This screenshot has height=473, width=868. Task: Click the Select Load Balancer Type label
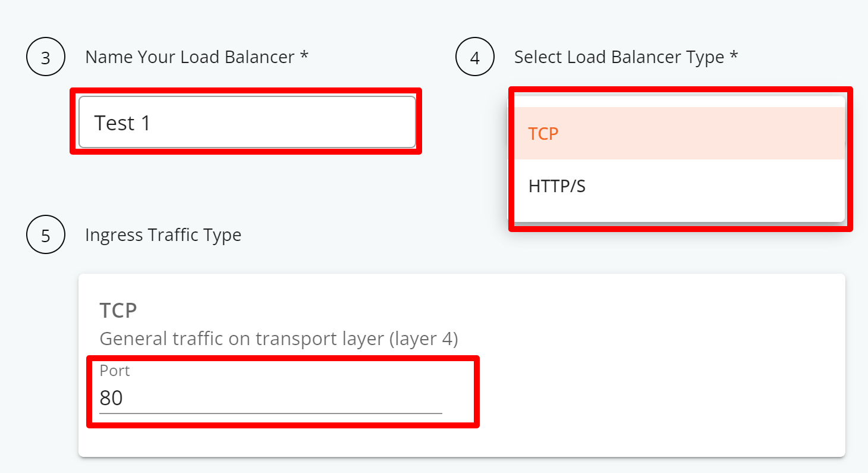coord(619,57)
